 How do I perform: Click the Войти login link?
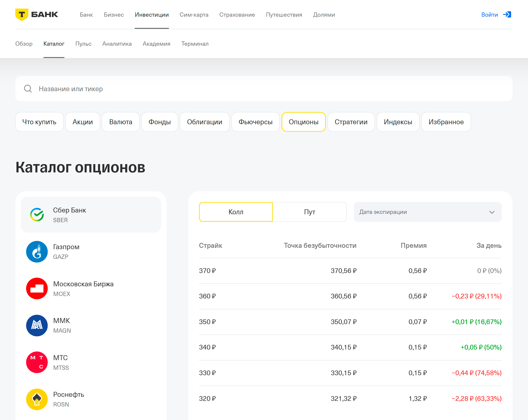click(x=489, y=15)
